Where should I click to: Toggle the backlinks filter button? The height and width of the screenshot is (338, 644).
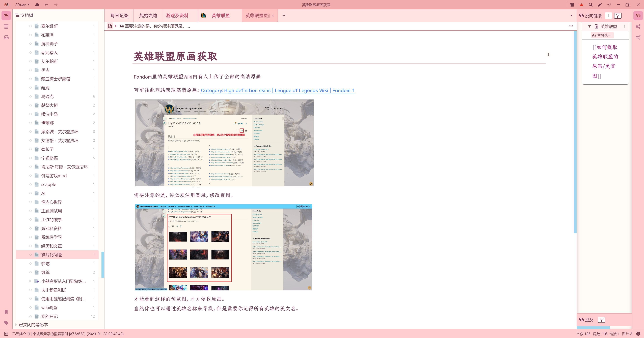618,16
